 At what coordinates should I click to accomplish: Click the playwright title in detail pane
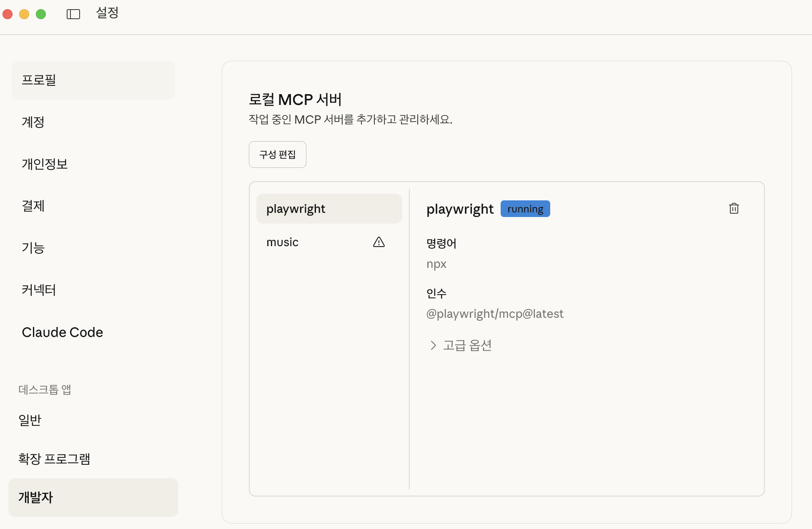[x=460, y=209]
